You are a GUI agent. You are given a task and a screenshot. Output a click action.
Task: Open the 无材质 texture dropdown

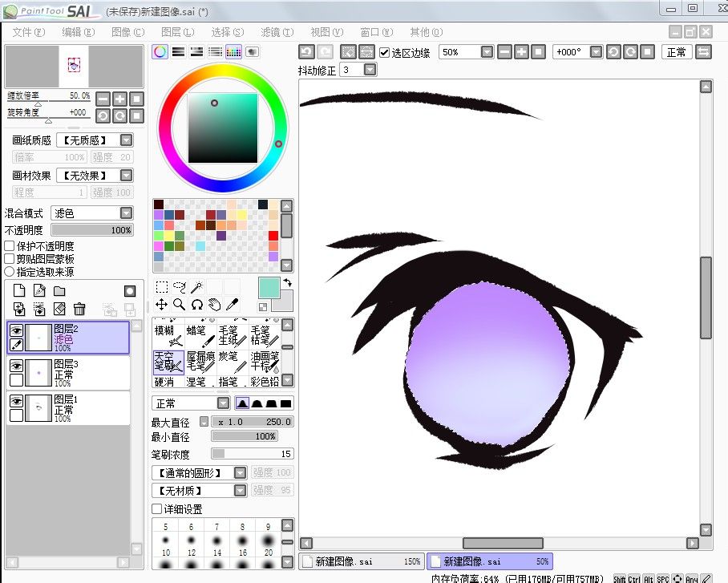[x=240, y=491]
